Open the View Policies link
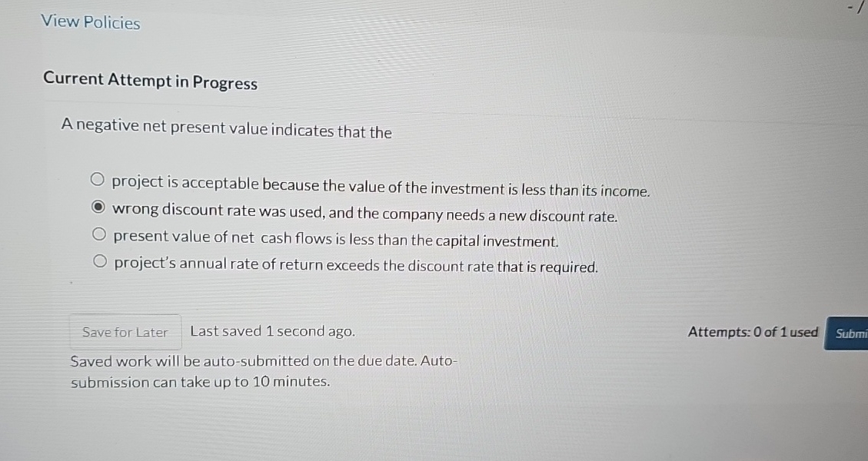 [x=91, y=22]
